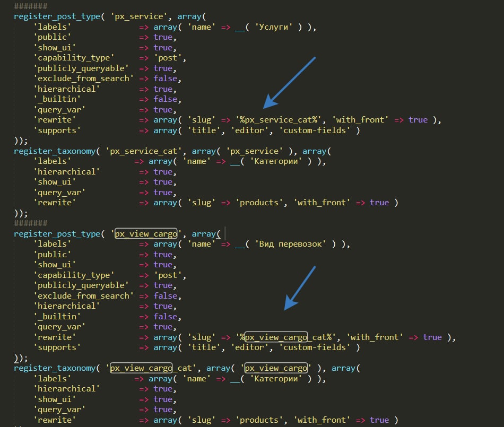The height and width of the screenshot is (427, 504).
Task: Click 'slug' key on the %px_service_cat% line
Action: [202, 120]
